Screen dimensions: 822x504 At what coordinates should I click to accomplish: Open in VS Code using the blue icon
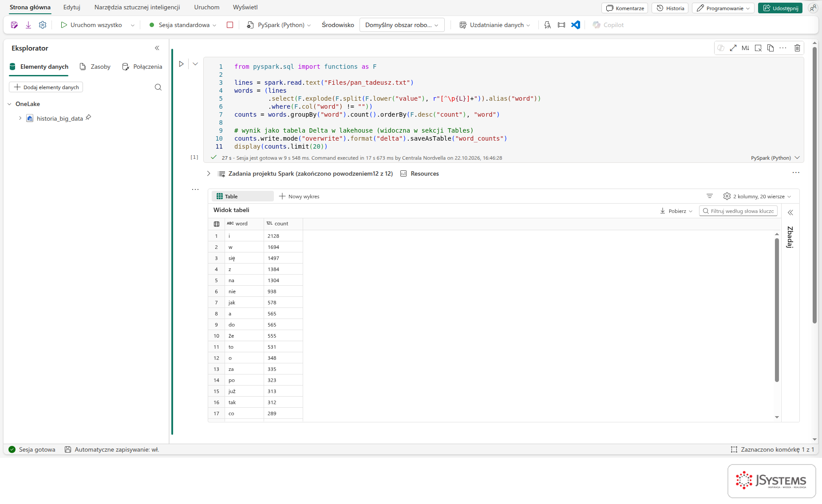tap(576, 25)
